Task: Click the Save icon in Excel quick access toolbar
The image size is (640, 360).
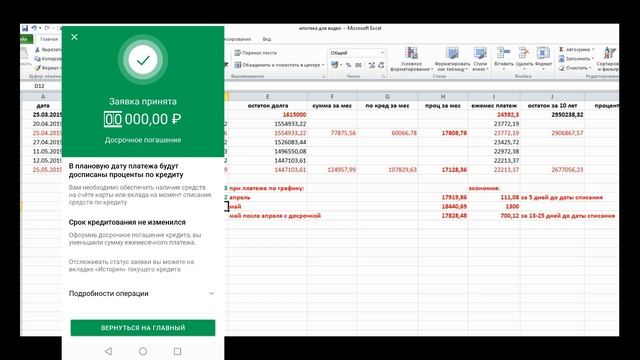Action: [25, 28]
